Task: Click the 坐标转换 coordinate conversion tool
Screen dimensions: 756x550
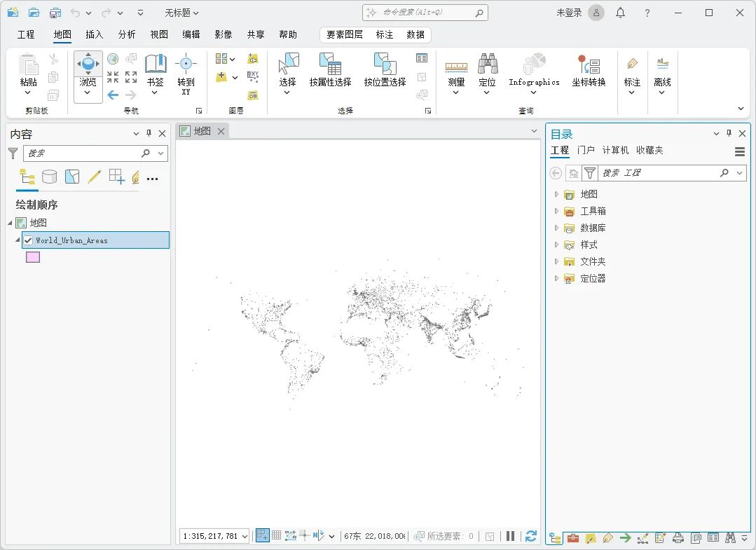Action: point(589,70)
